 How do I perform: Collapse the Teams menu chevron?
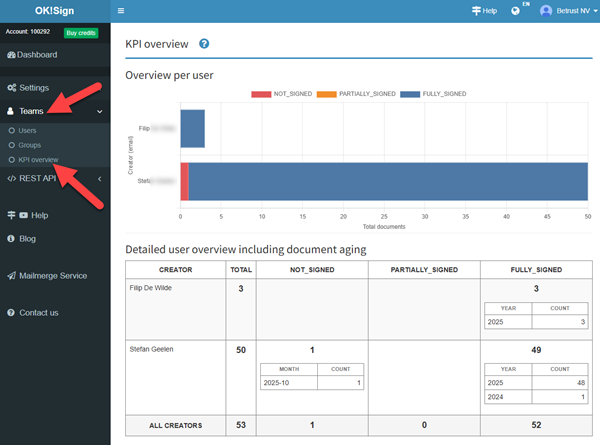[x=100, y=111]
